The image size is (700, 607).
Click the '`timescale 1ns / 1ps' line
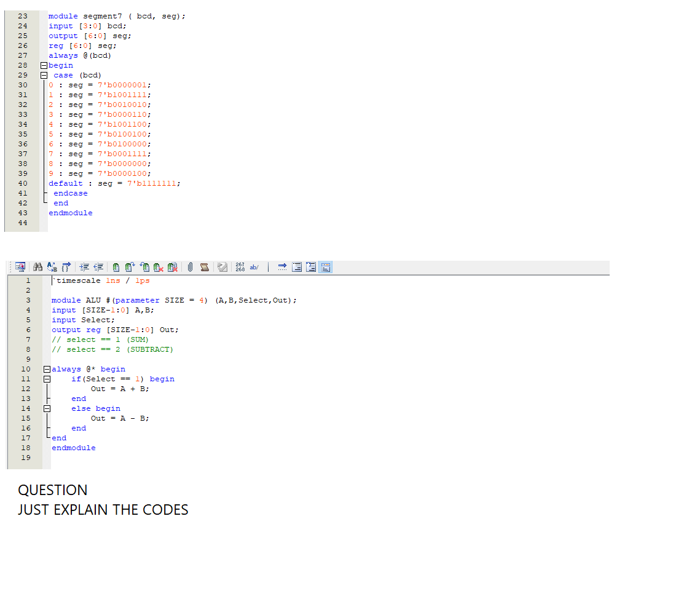tap(101, 280)
